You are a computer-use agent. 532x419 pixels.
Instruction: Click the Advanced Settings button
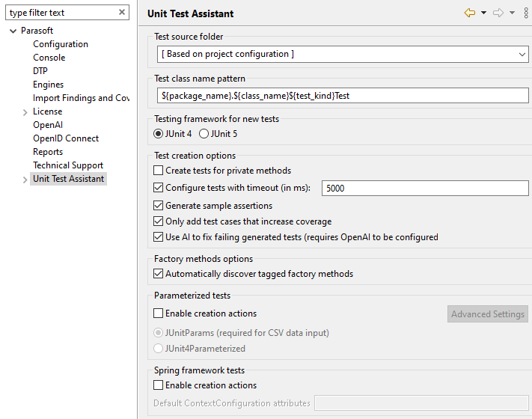pos(488,314)
